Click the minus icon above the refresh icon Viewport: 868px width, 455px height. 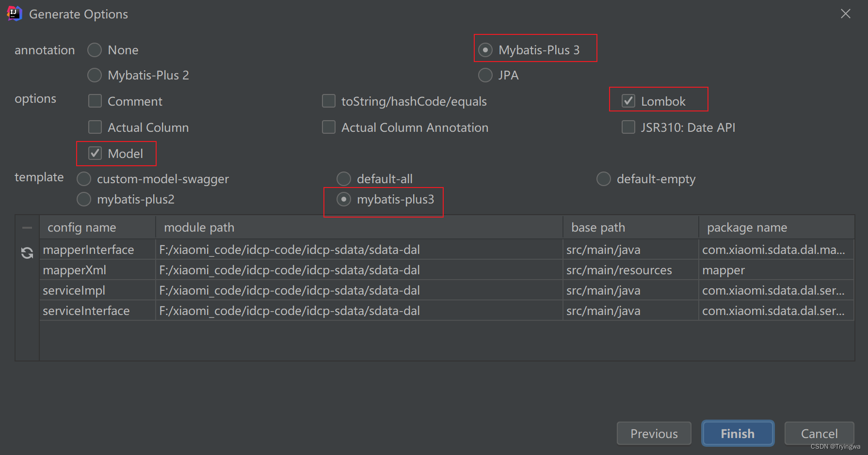(27, 227)
